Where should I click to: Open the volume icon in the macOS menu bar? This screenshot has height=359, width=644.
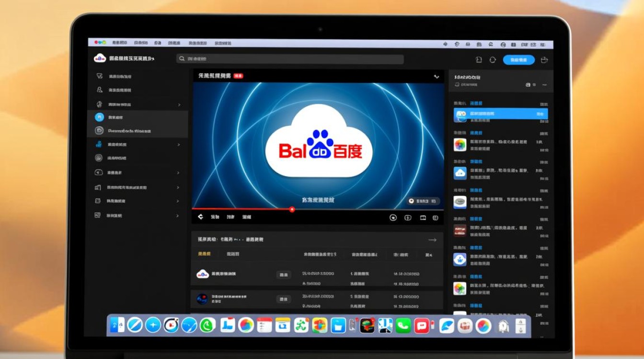(445, 44)
